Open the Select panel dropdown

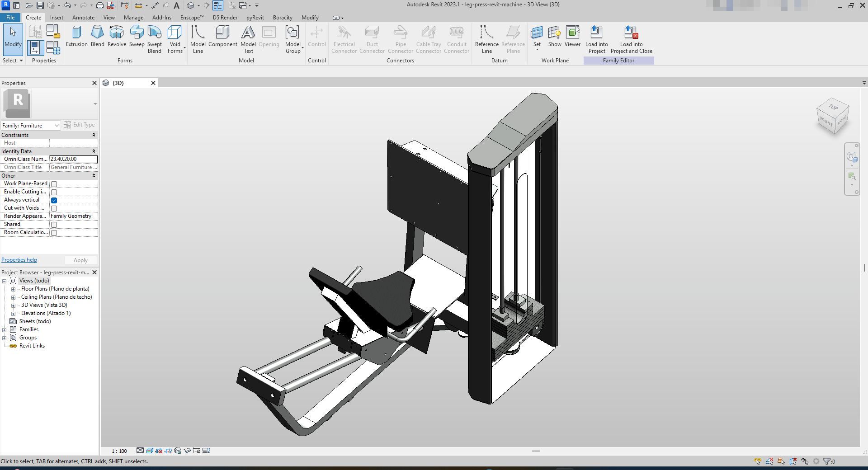pyautogui.click(x=13, y=61)
